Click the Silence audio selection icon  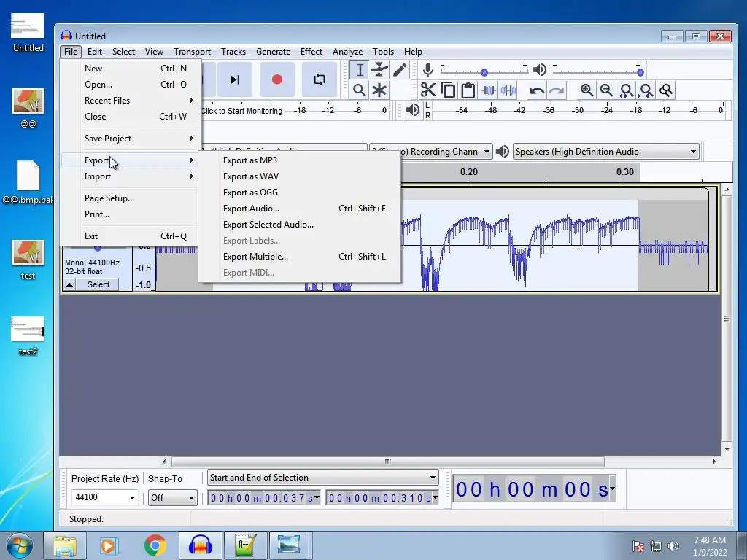pyautogui.click(x=508, y=90)
